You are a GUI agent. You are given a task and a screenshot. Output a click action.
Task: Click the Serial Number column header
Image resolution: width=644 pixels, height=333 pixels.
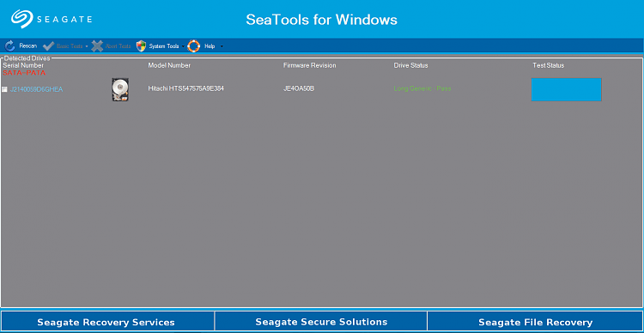point(23,65)
